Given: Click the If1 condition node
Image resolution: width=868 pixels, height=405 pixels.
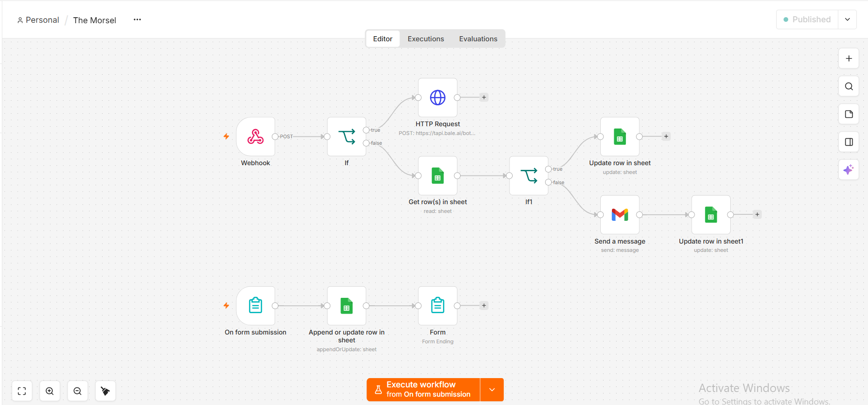Looking at the screenshot, I should pyautogui.click(x=529, y=176).
